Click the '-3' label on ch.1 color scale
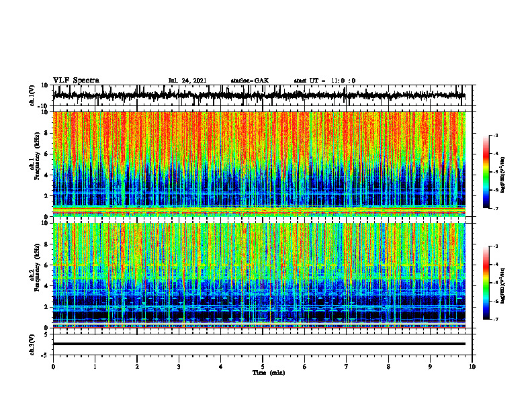The image size is (532, 411). (x=495, y=136)
